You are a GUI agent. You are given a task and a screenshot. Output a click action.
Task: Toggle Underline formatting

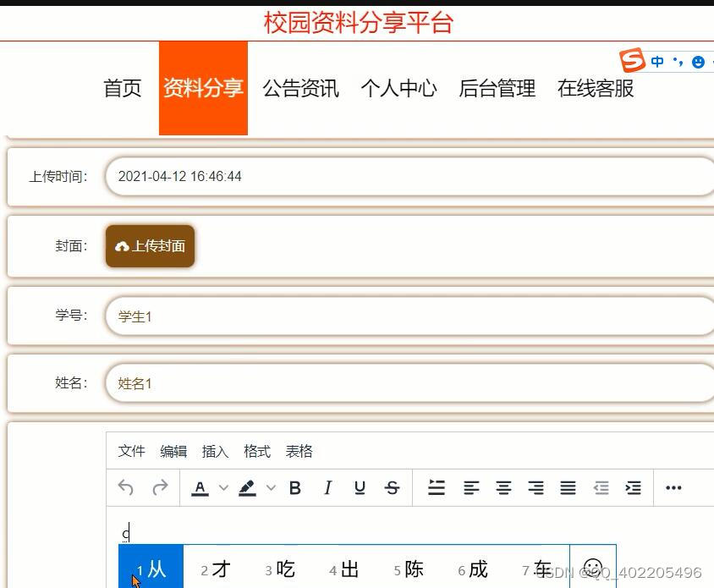tap(360, 488)
